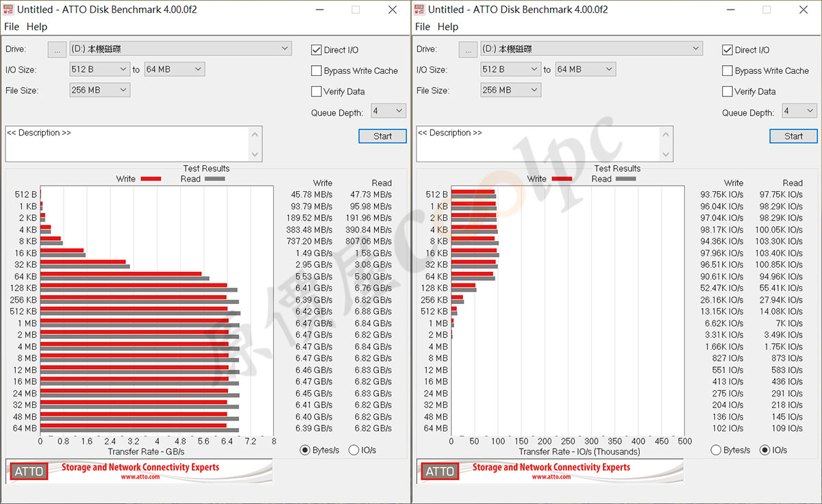Image resolution: width=822 pixels, height=504 pixels.
Task: Select IO/s radio in right window
Action: (x=765, y=450)
